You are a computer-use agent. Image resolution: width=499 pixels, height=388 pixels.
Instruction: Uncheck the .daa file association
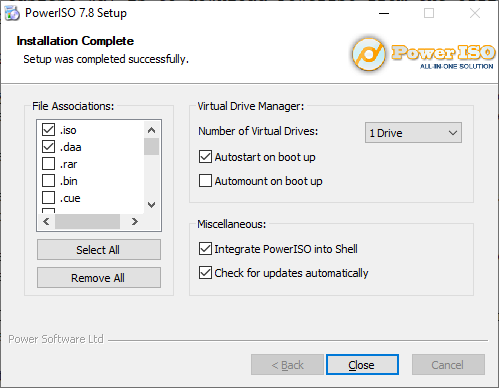click(49, 146)
